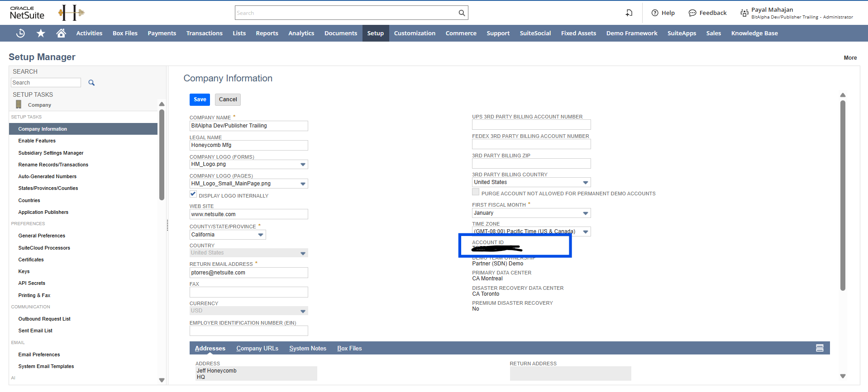Open County/State/Province California dropdown
This screenshot has height=392, width=868.
pos(261,235)
